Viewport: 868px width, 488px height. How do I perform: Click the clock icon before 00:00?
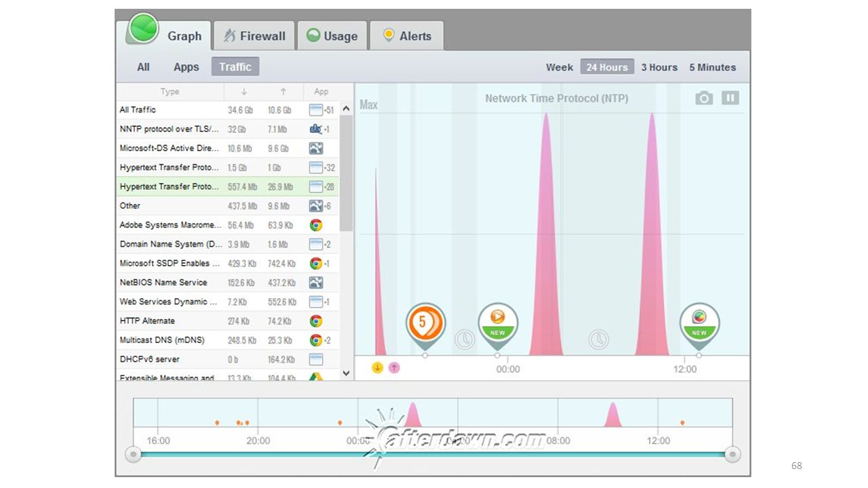[465, 339]
